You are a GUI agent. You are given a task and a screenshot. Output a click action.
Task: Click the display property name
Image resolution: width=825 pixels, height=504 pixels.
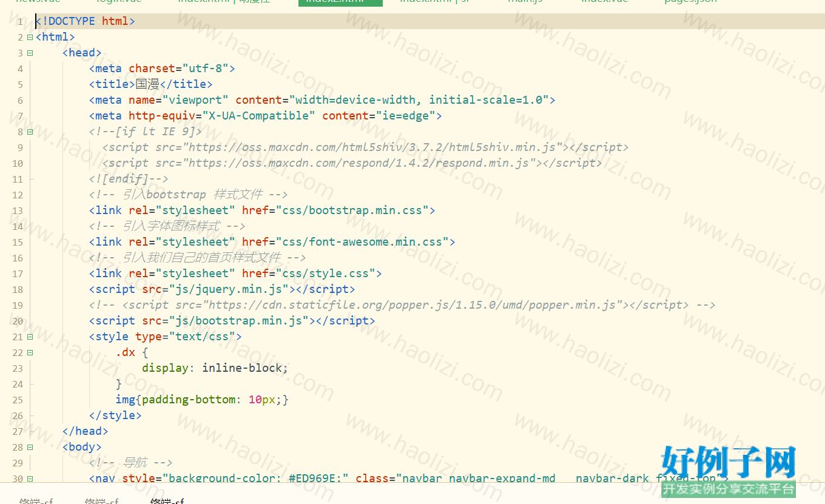166,368
